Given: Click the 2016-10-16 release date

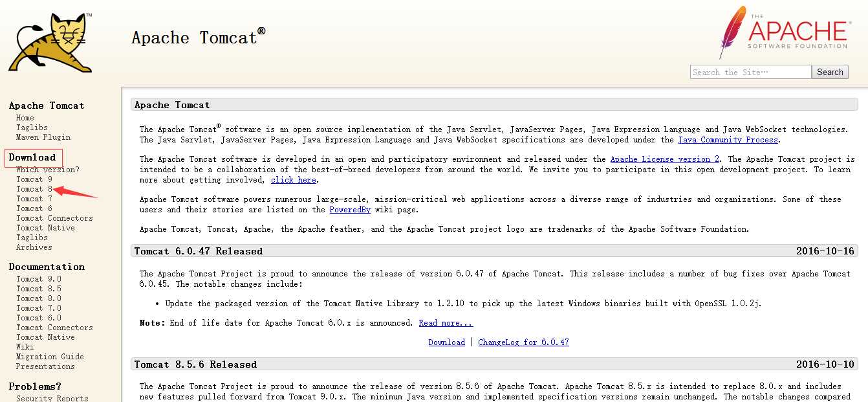Looking at the screenshot, I should click(825, 251).
